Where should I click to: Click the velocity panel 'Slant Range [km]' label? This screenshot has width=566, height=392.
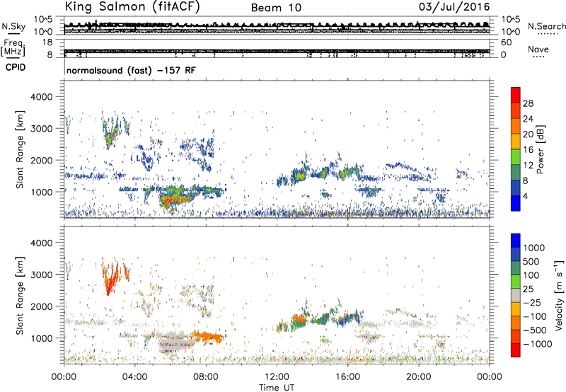coord(20,295)
